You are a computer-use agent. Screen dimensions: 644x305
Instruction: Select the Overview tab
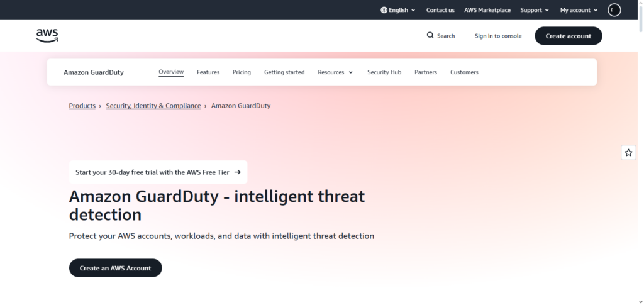tap(171, 72)
